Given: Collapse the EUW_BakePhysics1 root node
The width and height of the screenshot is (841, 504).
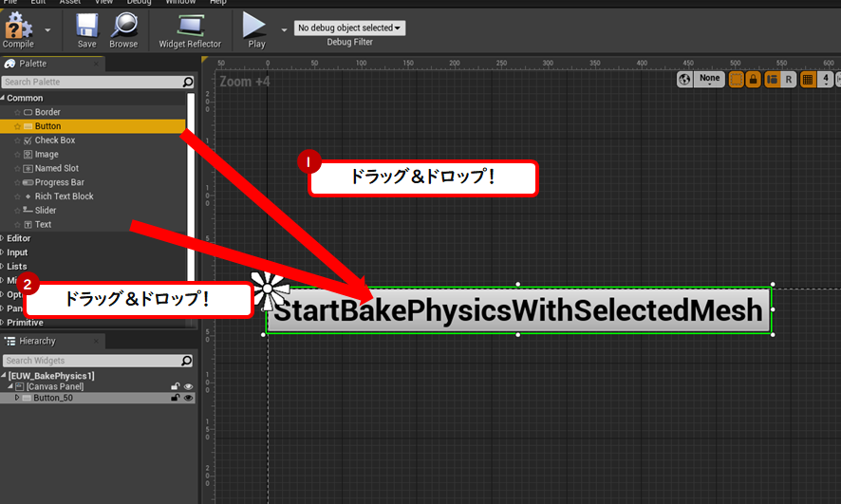Looking at the screenshot, I should coord(3,375).
